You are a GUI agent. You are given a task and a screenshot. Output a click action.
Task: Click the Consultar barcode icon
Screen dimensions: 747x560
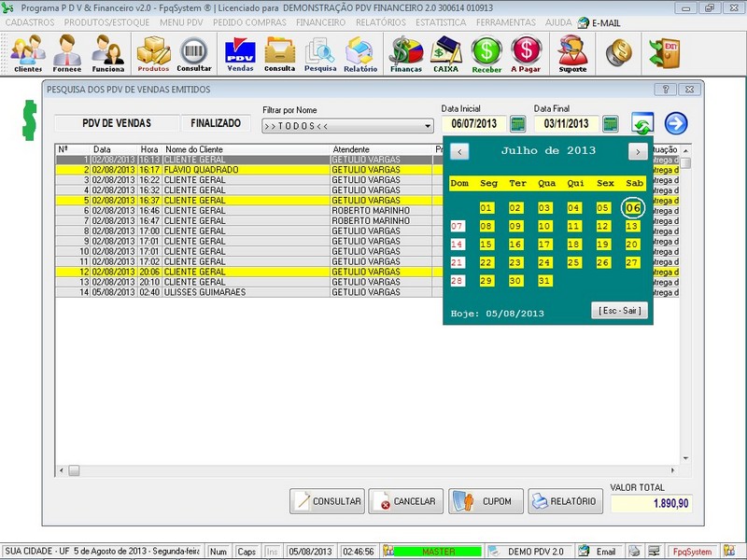tap(194, 54)
